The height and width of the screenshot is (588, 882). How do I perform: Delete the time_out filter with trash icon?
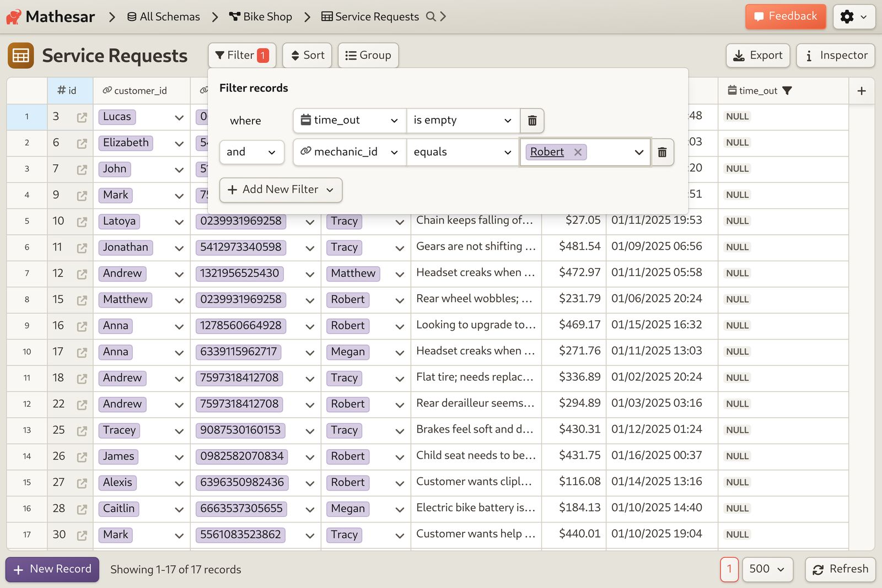click(532, 121)
